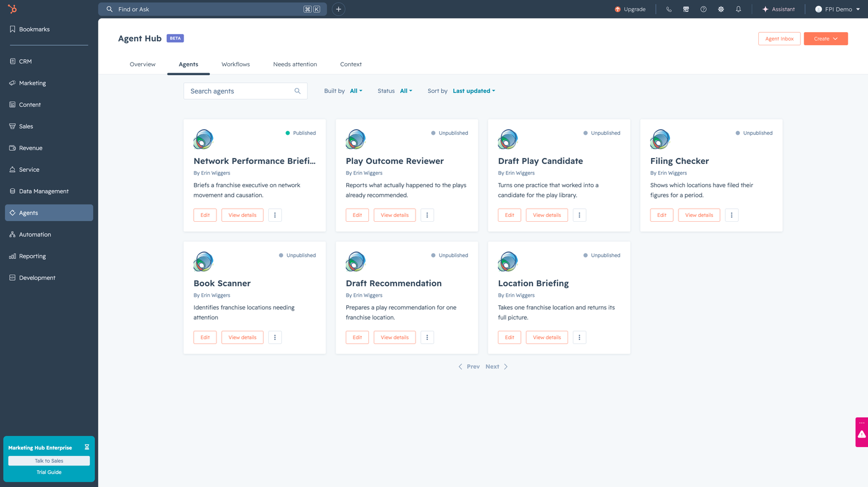The image size is (868, 487).
Task: Open the calling phone icon
Action: tap(669, 10)
